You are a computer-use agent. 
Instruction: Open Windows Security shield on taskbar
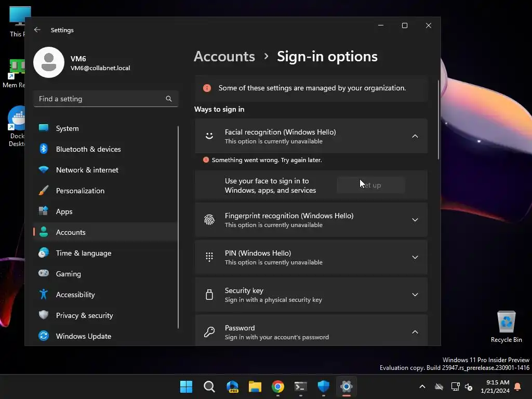(323, 387)
